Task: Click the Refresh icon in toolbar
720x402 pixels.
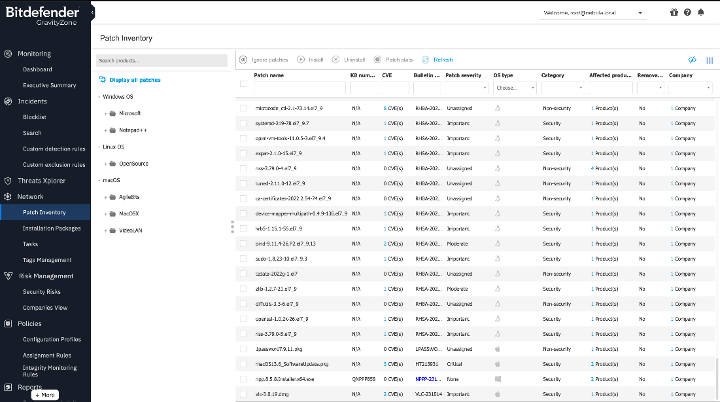Action: pyautogui.click(x=425, y=60)
